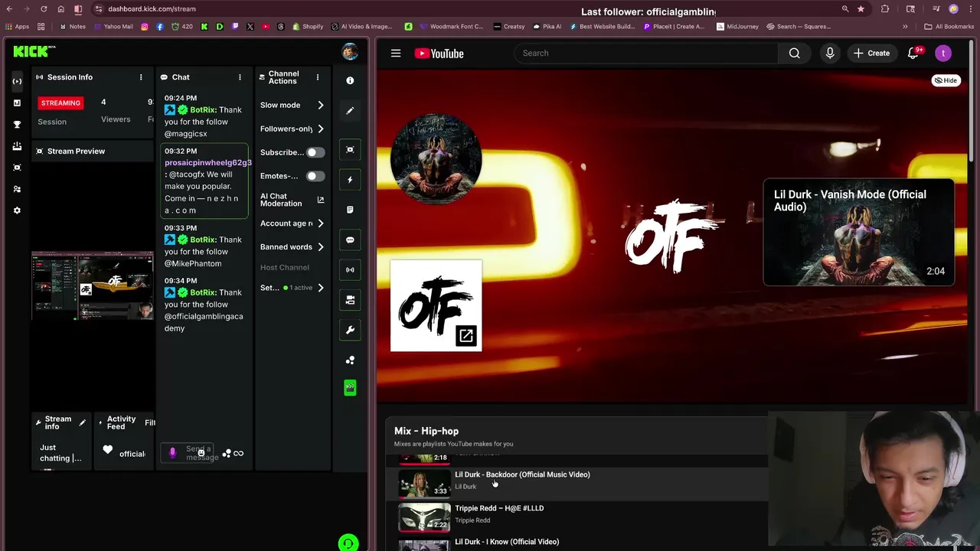Click the chat bubble icon in the right toolbar
This screenshot has width=980, height=551.
[x=350, y=240]
